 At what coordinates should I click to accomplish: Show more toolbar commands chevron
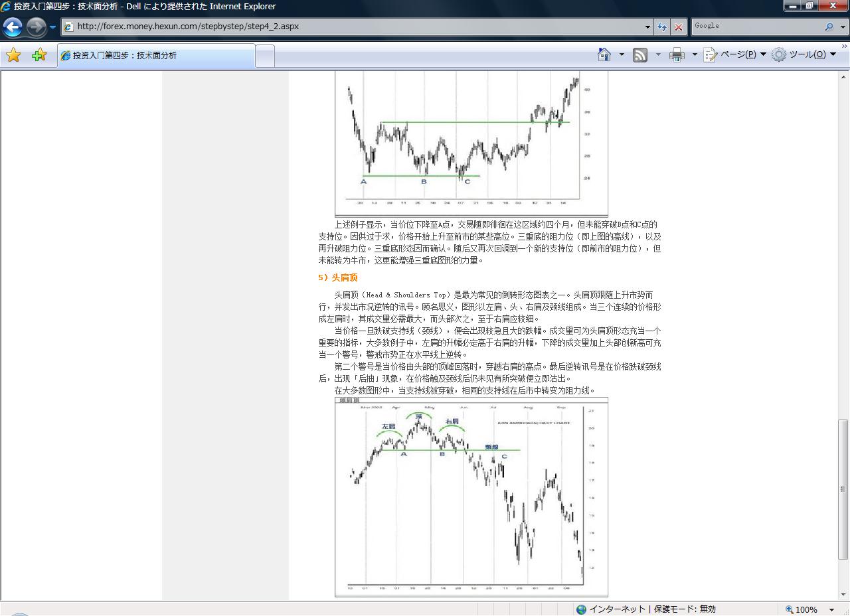[845, 46]
